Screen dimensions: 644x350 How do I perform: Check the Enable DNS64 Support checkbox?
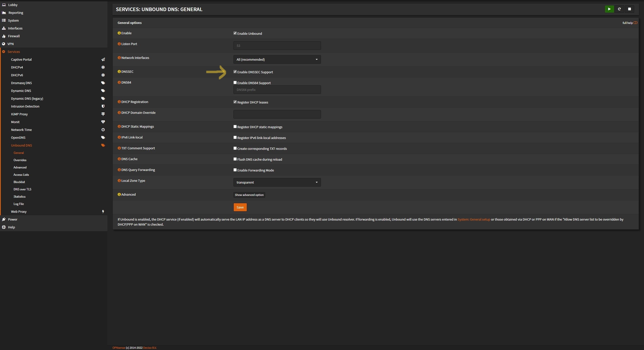(x=235, y=83)
